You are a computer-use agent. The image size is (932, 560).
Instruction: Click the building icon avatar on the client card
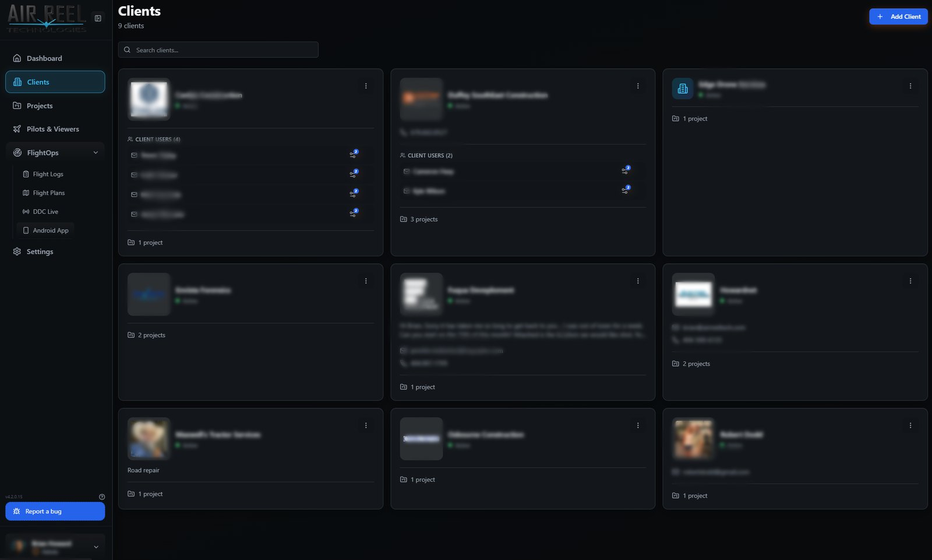click(x=683, y=88)
